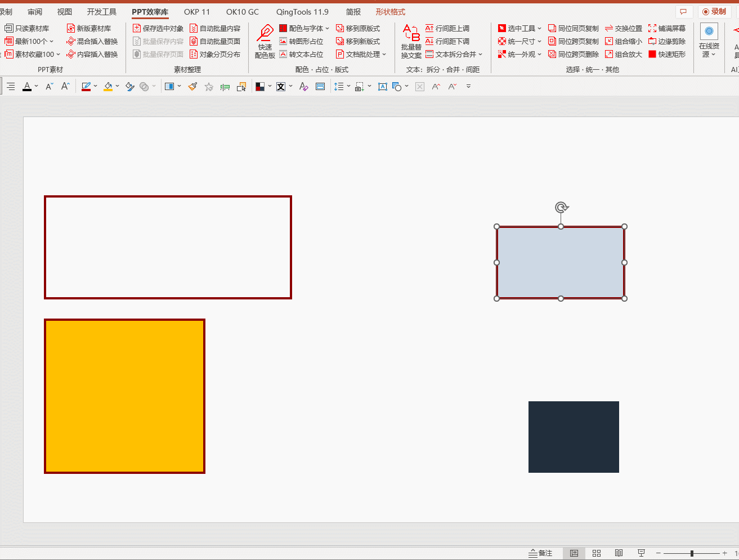
Task: Start slideshow from status bar
Action: [641, 553]
